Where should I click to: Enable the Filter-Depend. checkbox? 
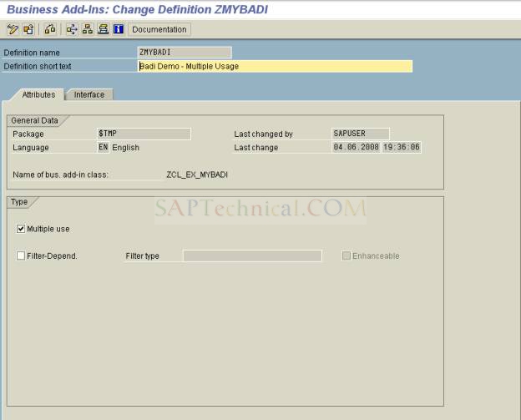[21, 256]
